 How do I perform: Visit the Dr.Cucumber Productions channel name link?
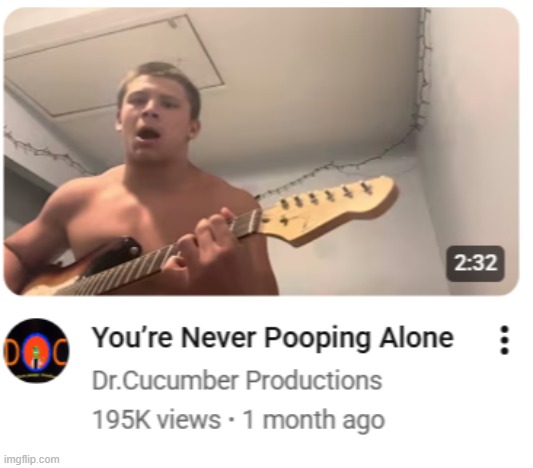(x=237, y=380)
